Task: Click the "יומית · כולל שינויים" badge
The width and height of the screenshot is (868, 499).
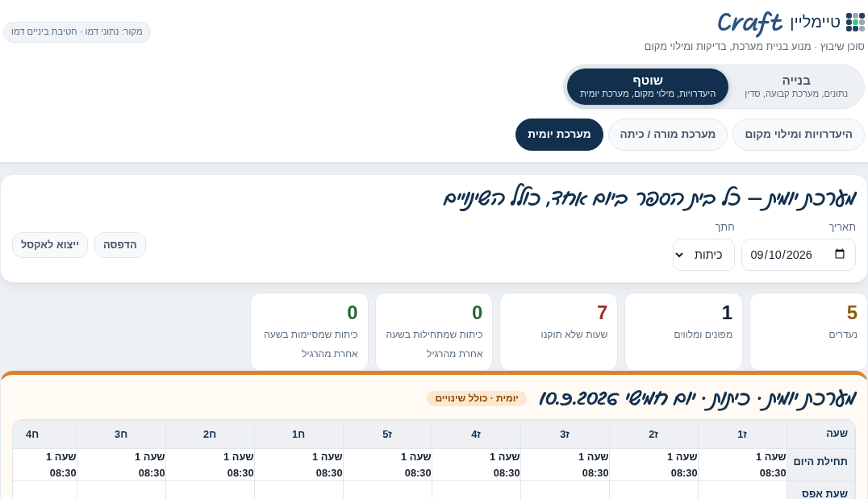Action: click(x=476, y=398)
